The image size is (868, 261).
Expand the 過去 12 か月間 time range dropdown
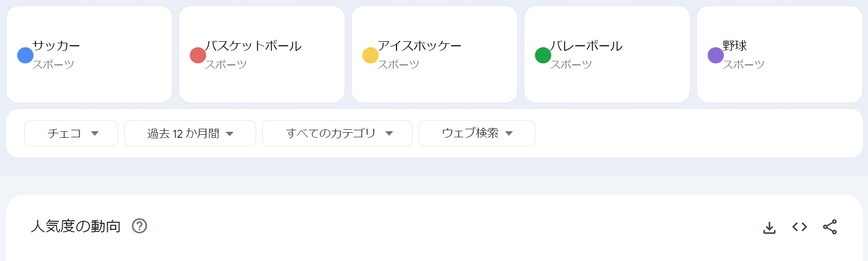(x=190, y=133)
